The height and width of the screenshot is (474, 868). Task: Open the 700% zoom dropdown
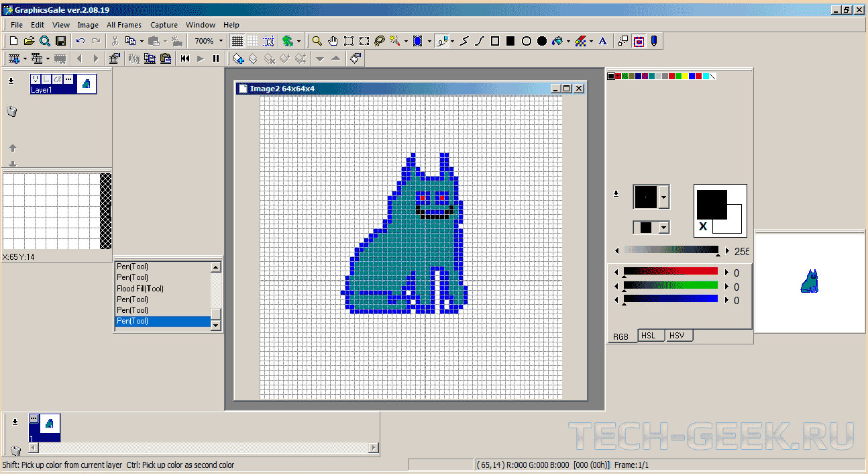coord(221,41)
